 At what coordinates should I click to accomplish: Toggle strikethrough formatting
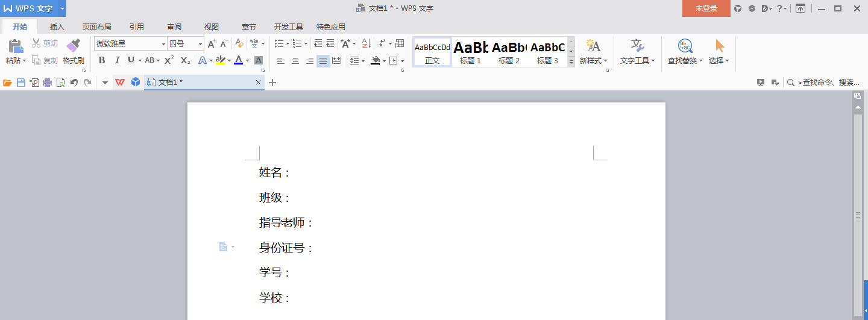point(149,60)
